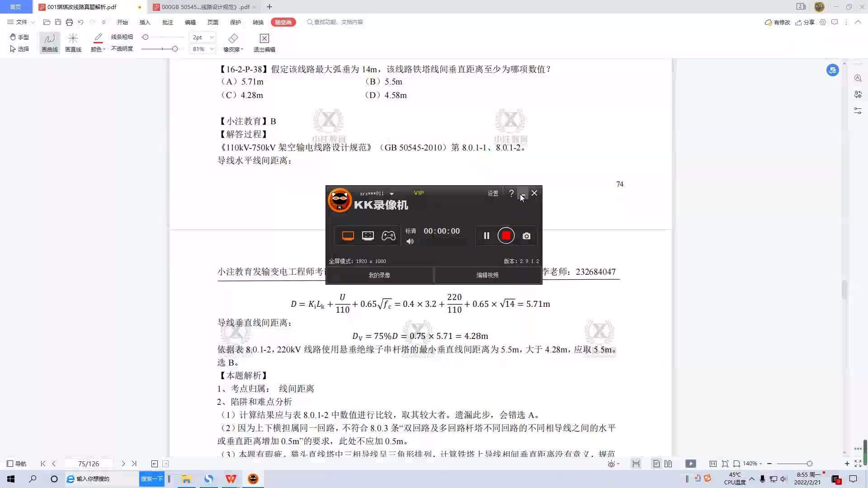The width and height of the screenshot is (868, 488).
Task: Enable full-screen recording mode monitor icon
Action: pyautogui.click(x=348, y=236)
